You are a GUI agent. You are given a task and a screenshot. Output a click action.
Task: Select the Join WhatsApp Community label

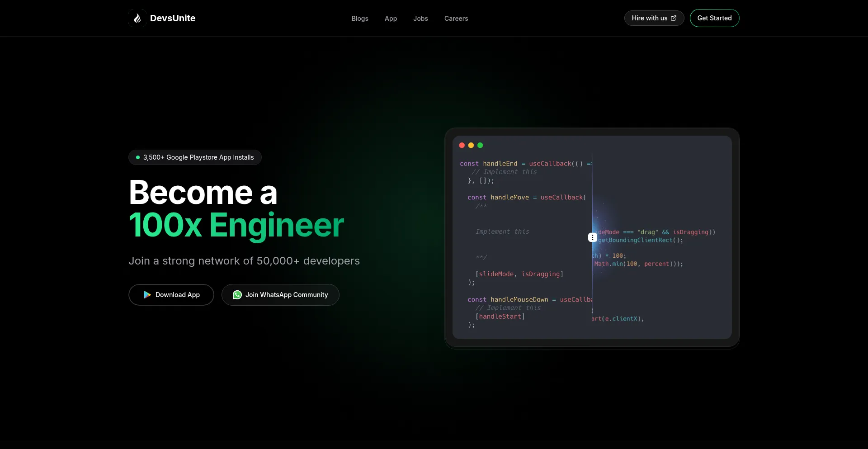click(287, 295)
